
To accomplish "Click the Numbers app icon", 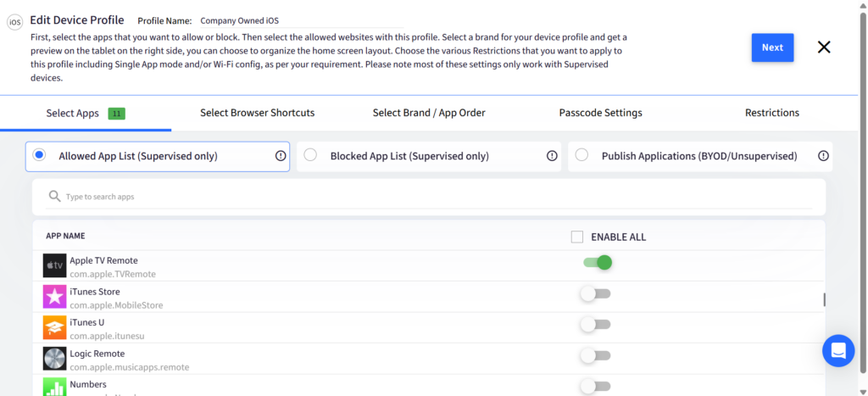I will pos(55,387).
